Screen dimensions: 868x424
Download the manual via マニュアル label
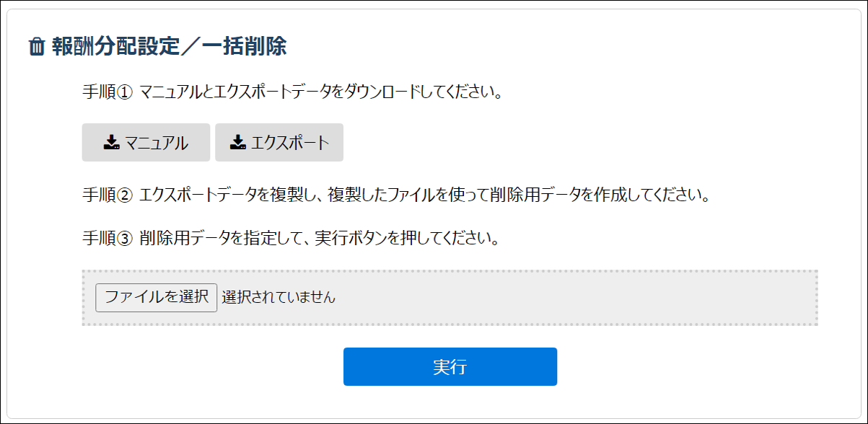(157, 143)
